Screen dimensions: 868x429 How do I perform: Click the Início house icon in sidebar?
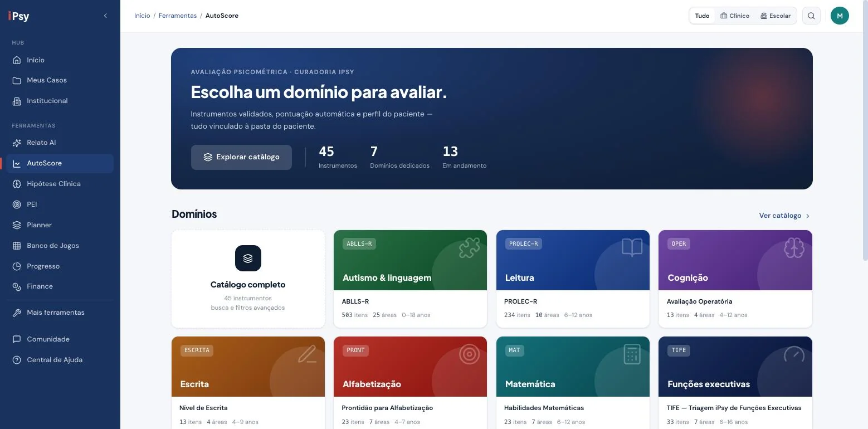(17, 60)
